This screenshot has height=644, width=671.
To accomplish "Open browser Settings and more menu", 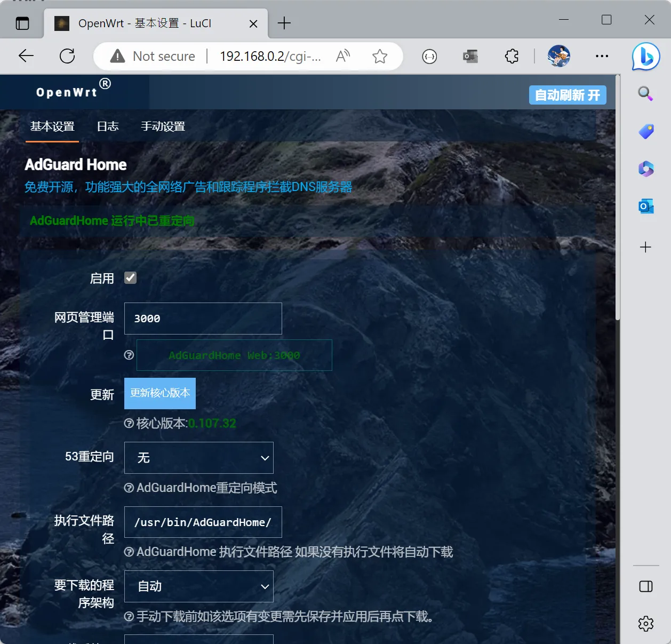I will 602,56.
